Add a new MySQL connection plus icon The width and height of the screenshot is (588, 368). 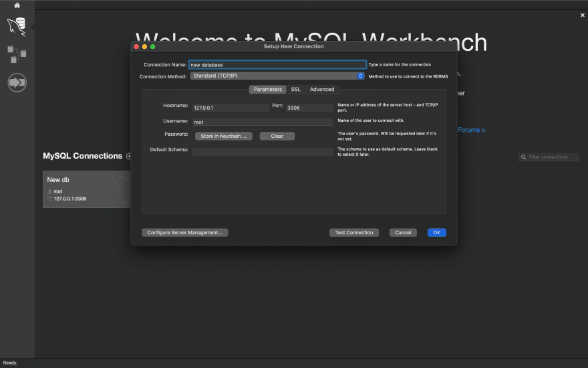tap(128, 156)
